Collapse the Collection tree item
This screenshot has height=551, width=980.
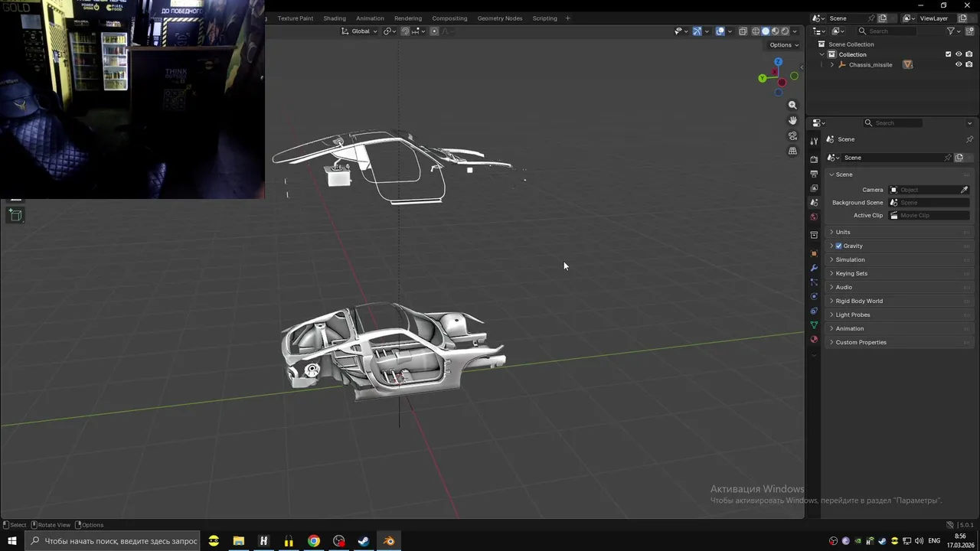pyautogui.click(x=822, y=54)
